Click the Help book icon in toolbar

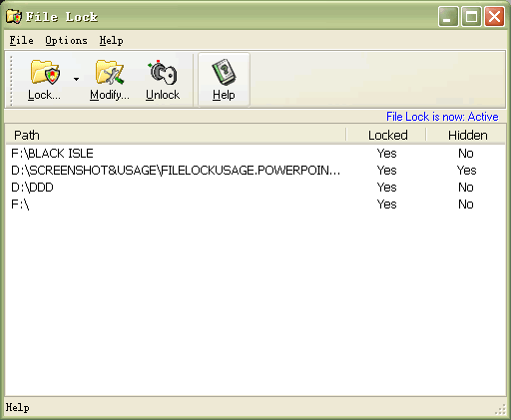224,72
